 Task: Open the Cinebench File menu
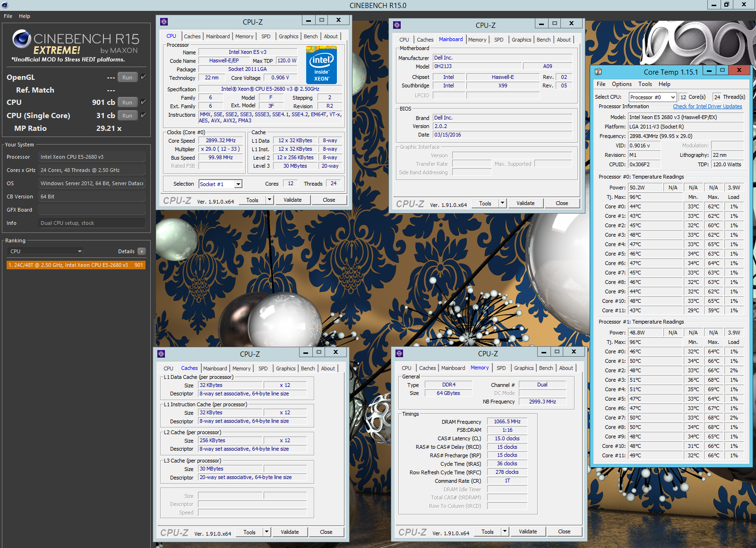pos(8,16)
